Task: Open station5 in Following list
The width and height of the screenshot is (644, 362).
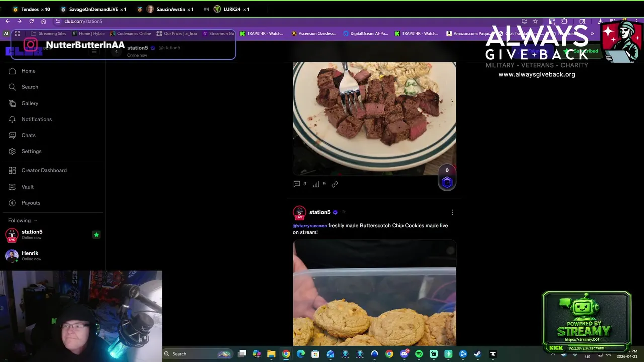Action: [32, 234]
